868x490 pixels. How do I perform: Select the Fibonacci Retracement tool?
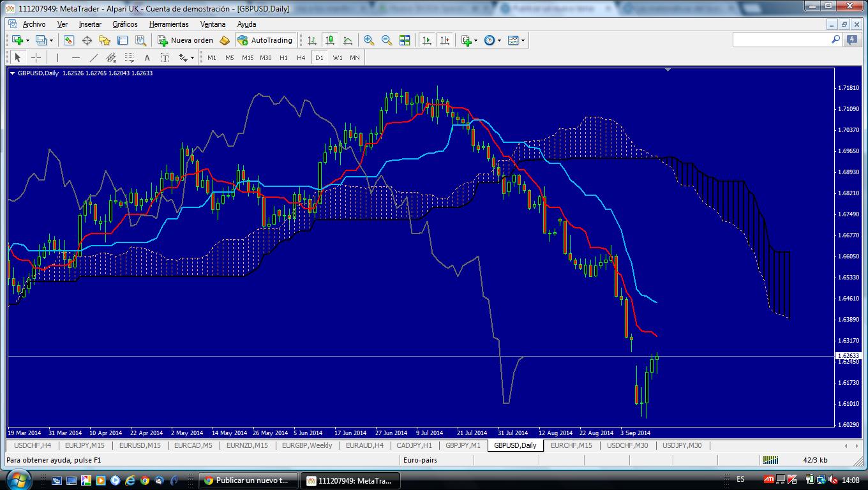coord(129,57)
